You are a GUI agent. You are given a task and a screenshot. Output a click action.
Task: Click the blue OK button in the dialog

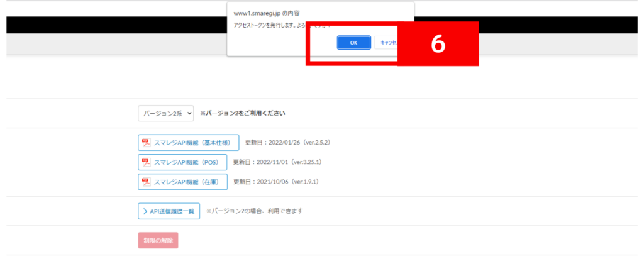[x=353, y=43]
